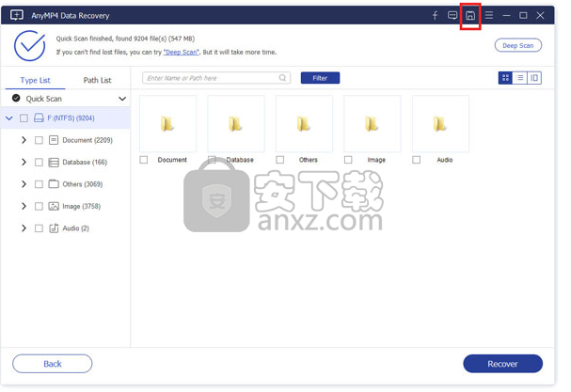571x392 pixels.
Task: Select the Audio (2) tree label
Action: pos(76,228)
